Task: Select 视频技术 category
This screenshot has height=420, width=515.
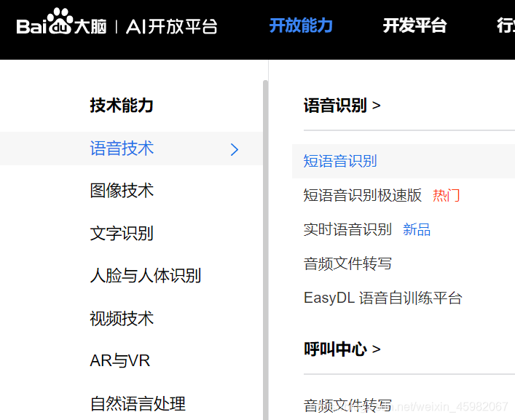Action: (122, 319)
